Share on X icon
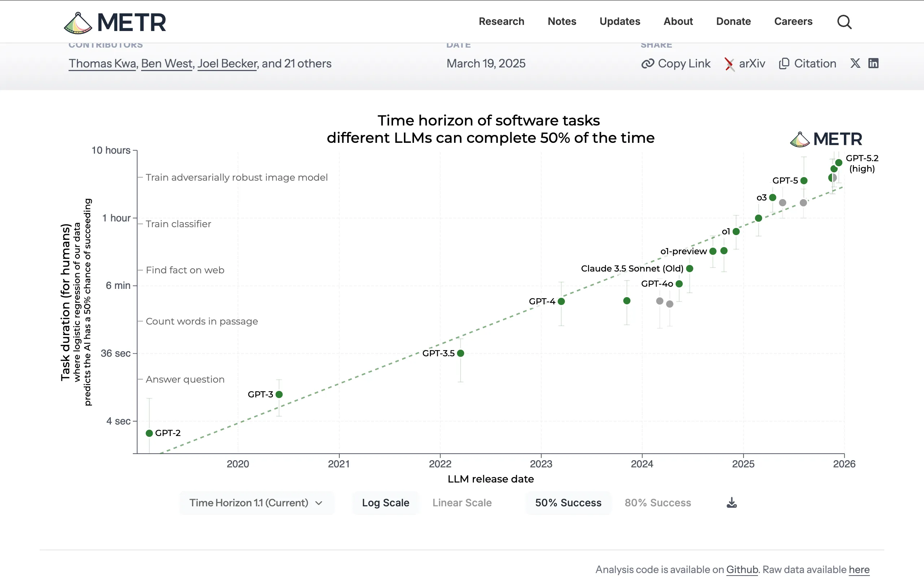Image resolution: width=924 pixels, height=577 pixels. pyautogui.click(x=855, y=63)
